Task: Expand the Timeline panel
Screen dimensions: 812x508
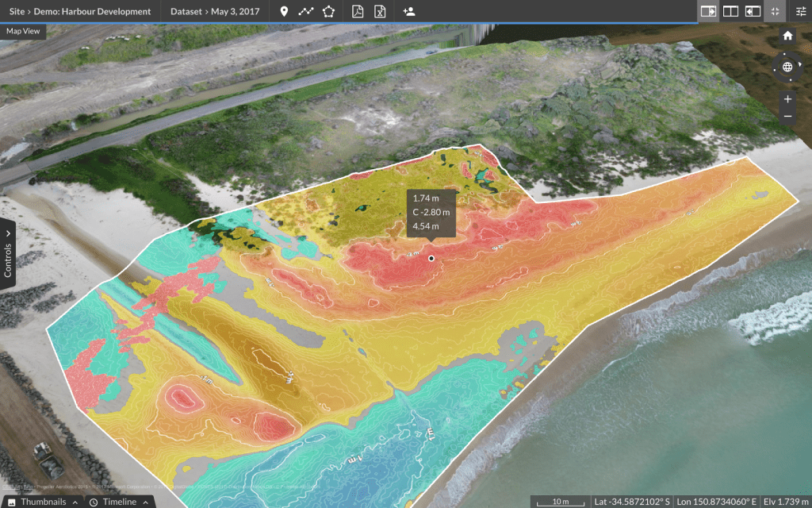Action: [x=119, y=501]
